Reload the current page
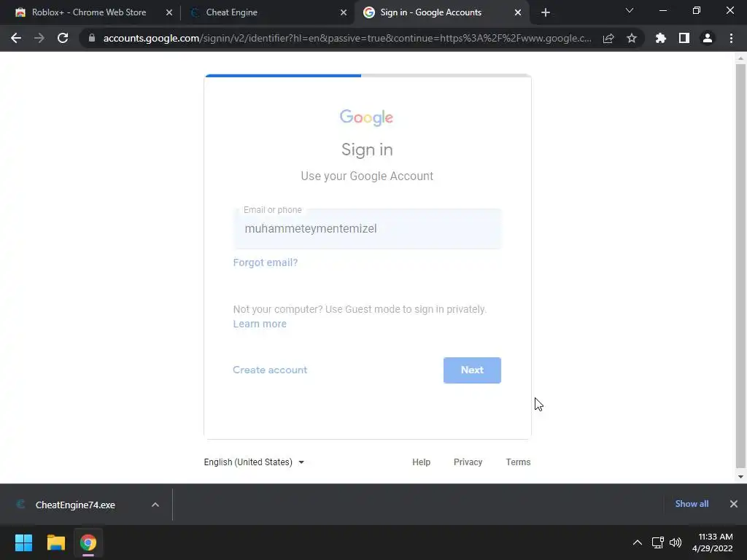This screenshot has width=747, height=560. coord(63,38)
